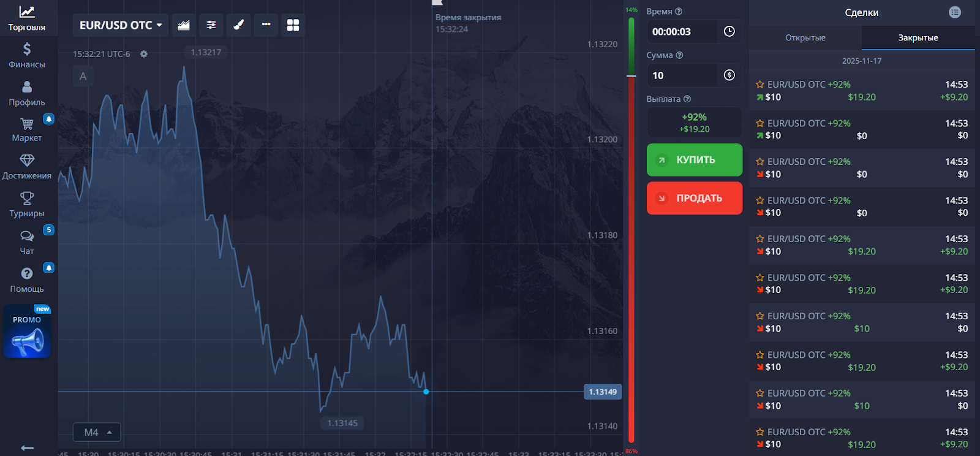
Task: Open the Финансы sidebar section
Action: pos(27,55)
